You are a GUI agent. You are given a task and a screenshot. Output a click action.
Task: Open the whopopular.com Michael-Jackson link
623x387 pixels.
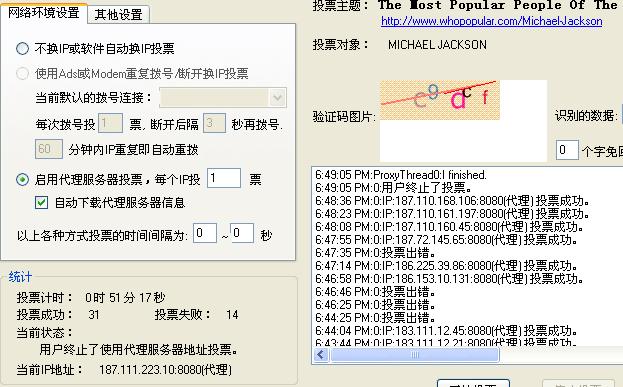coord(491,21)
